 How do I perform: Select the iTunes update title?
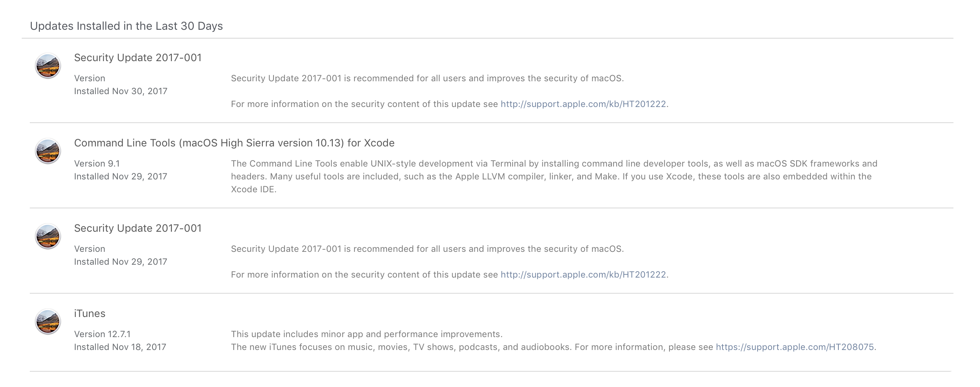pos(90,314)
